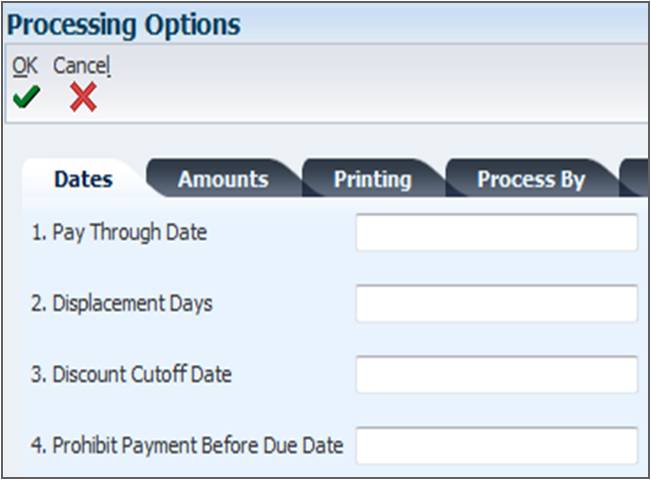Focus the Prohibit Payment Before Due Date field
Screen dimensions: 651x480
pos(497,445)
